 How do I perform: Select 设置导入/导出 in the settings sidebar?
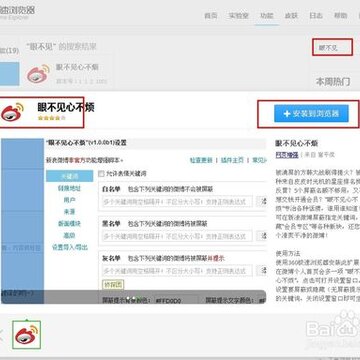click(69, 247)
